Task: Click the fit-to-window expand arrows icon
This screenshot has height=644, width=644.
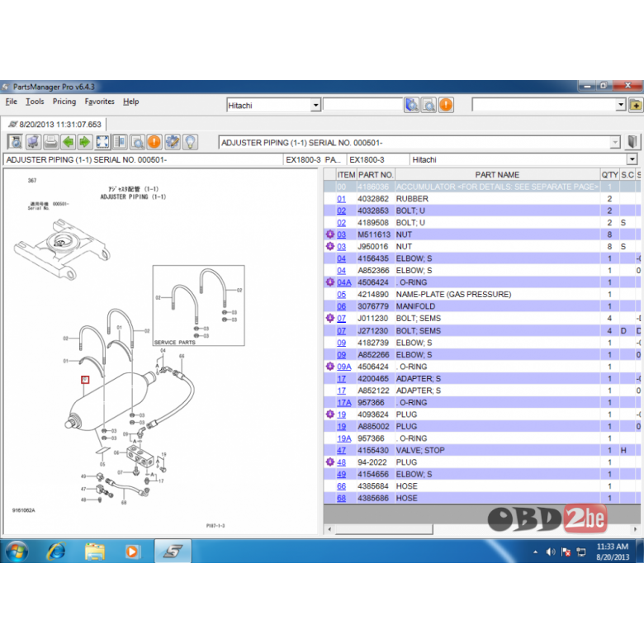Action: (x=102, y=142)
